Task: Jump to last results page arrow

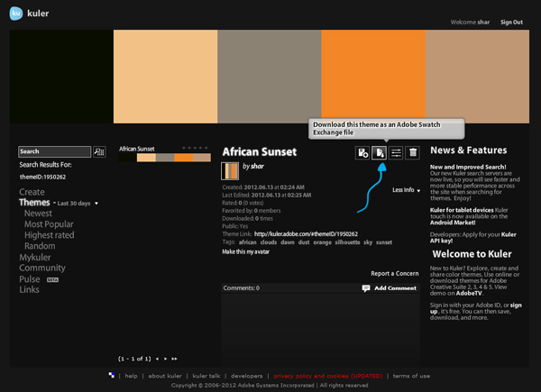Action: (174, 359)
